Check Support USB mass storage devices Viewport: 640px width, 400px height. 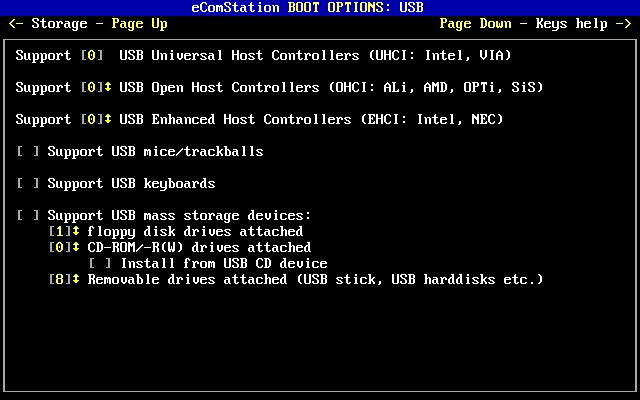(x=28, y=215)
